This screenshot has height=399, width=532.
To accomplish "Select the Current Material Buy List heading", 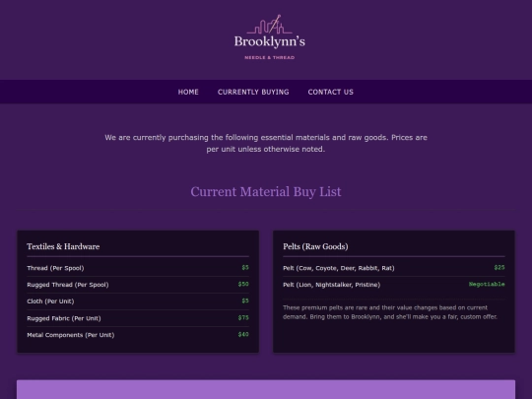I will pos(266,192).
